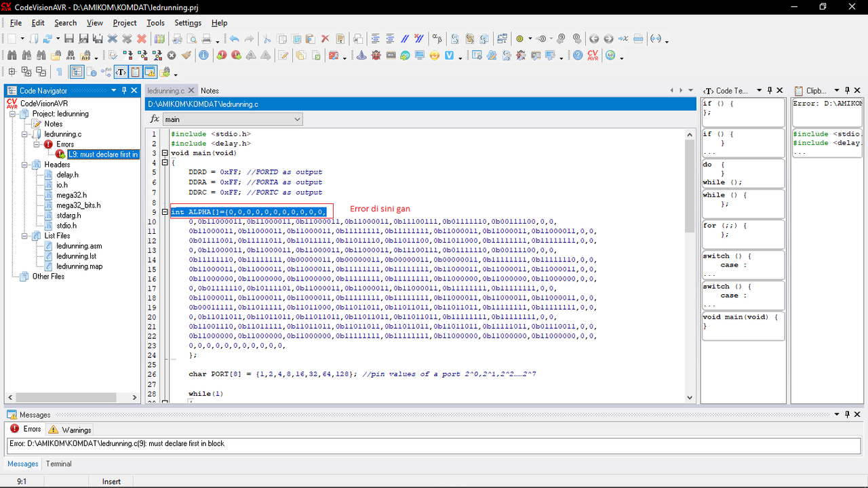Click the blue information icon in toolbar
The image size is (868, 488).
point(203,56)
